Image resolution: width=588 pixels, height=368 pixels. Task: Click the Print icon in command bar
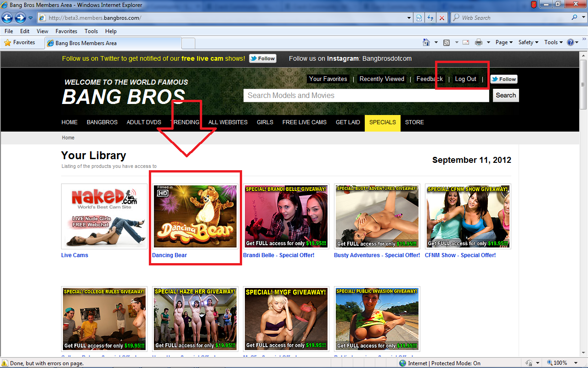479,42
